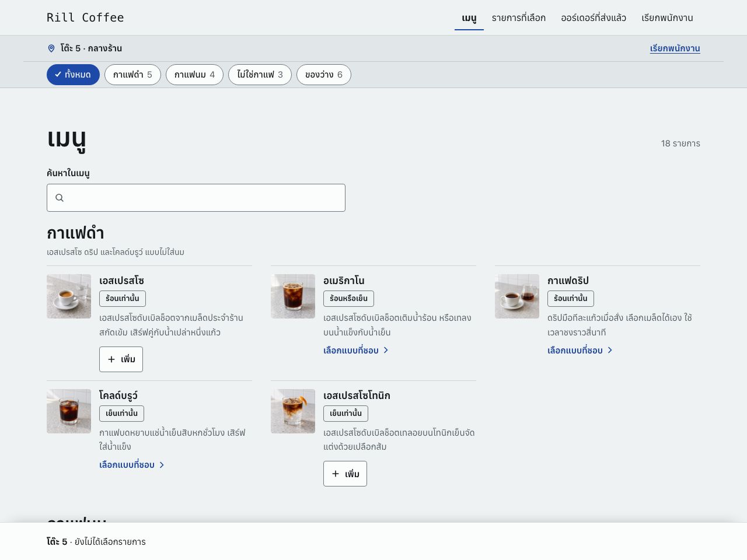
Task: Click the อเมริกาโน item title
Action: coord(344,281)
